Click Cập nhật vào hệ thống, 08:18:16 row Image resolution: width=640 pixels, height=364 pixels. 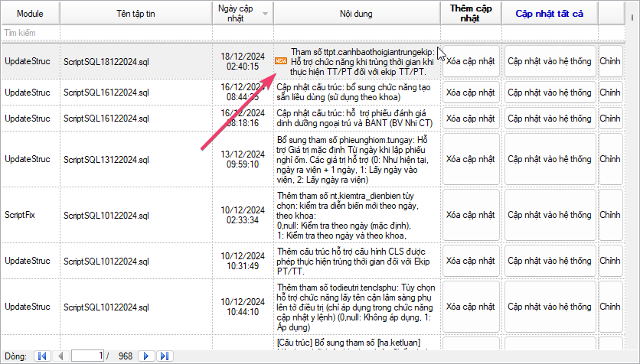(550, 119)
